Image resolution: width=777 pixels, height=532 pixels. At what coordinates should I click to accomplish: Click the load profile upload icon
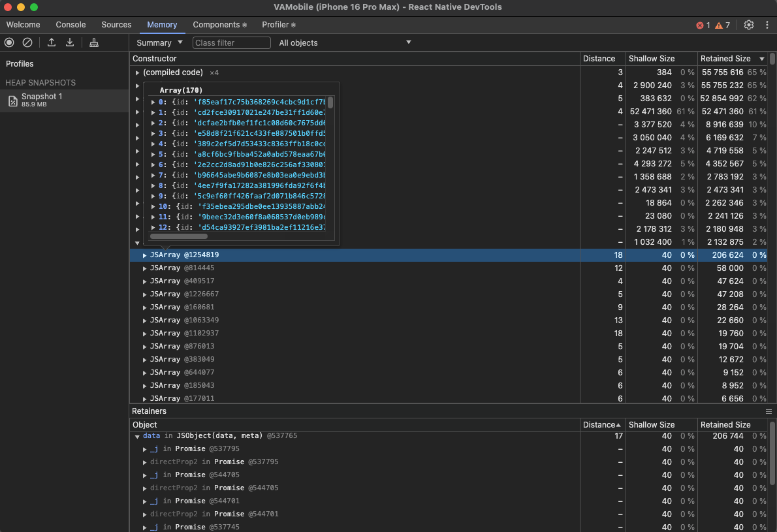(52, 42)
